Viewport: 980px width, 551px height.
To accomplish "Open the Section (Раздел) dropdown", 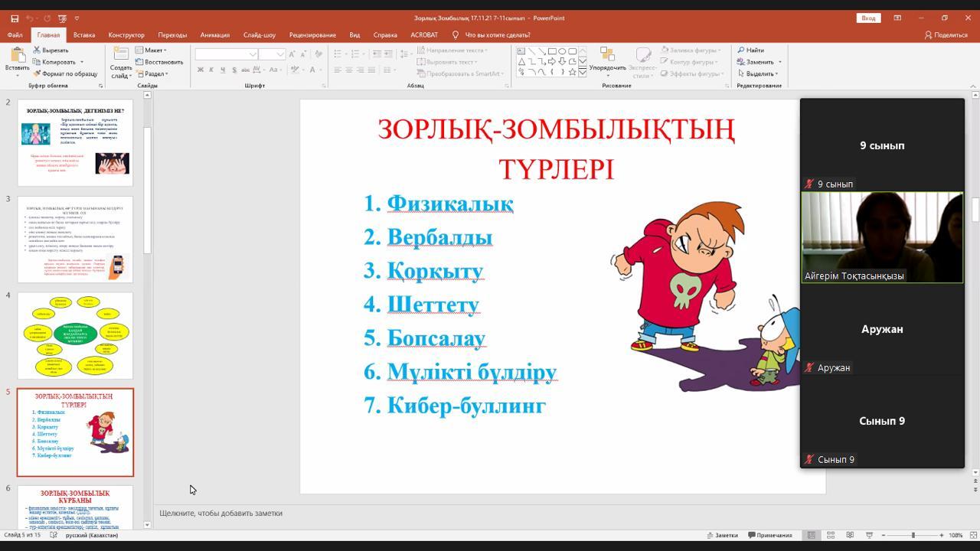I will coord(154,74).
